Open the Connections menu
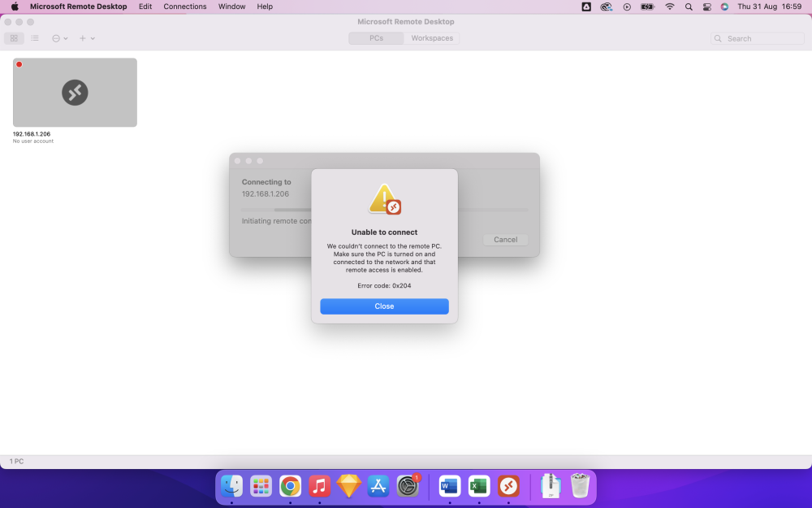The height and width of the screenshot is (508, 812). pyautogui.click(x=185, y=7)
